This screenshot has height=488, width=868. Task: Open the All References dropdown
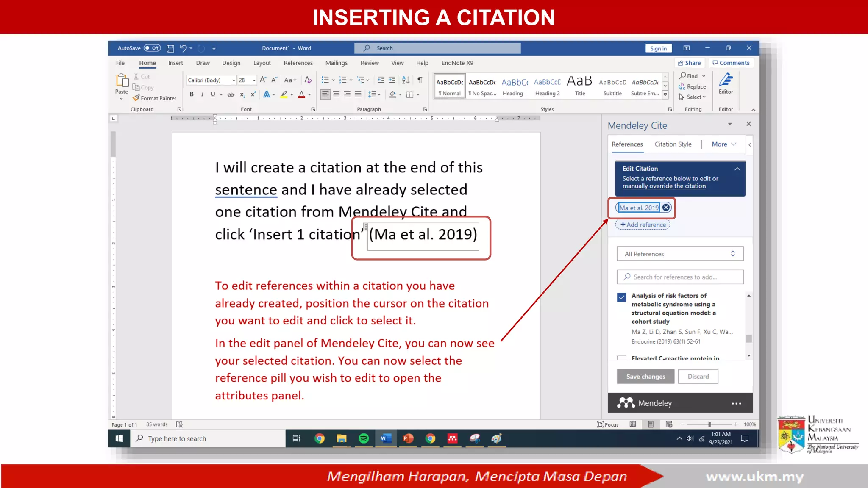[680, 254]
